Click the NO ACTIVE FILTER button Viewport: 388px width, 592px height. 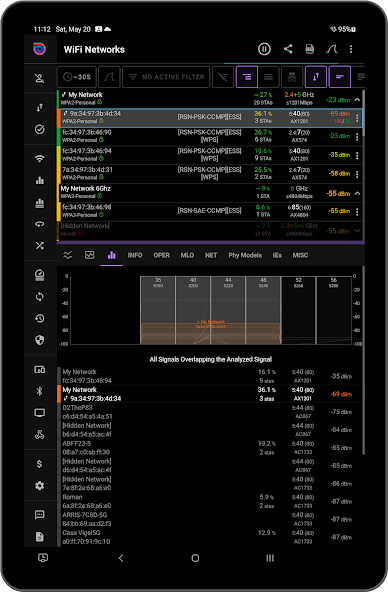coord(166,77)
